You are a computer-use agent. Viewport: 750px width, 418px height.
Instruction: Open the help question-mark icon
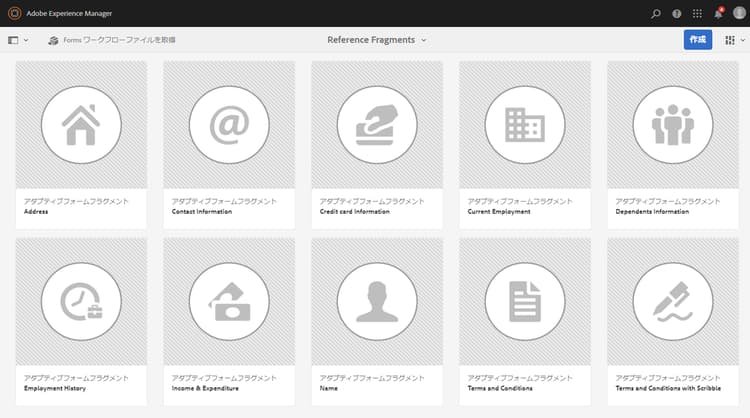[676, 13]
